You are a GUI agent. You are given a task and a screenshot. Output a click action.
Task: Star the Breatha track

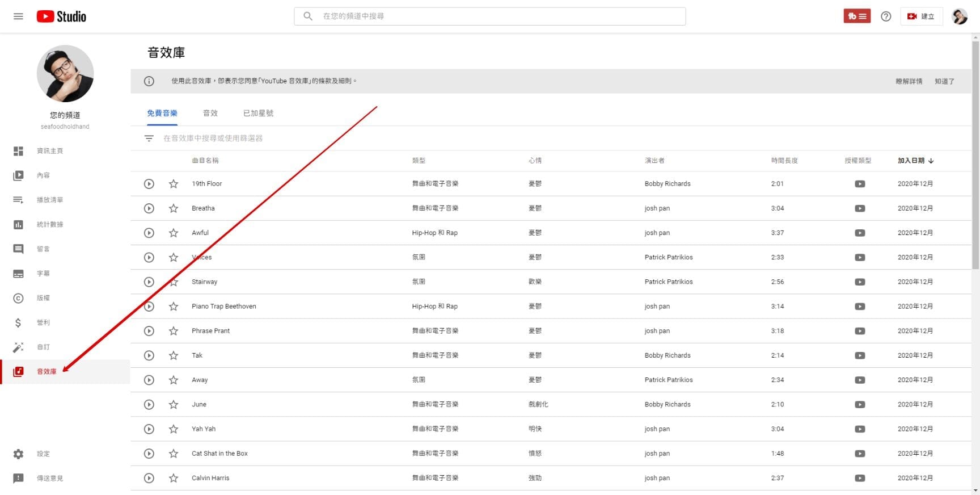click(x=174, y=208)
